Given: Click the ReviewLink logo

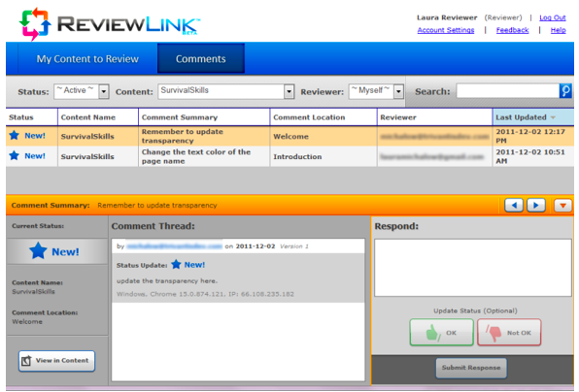Looking at the screenshot, I should tap(110, 23).
